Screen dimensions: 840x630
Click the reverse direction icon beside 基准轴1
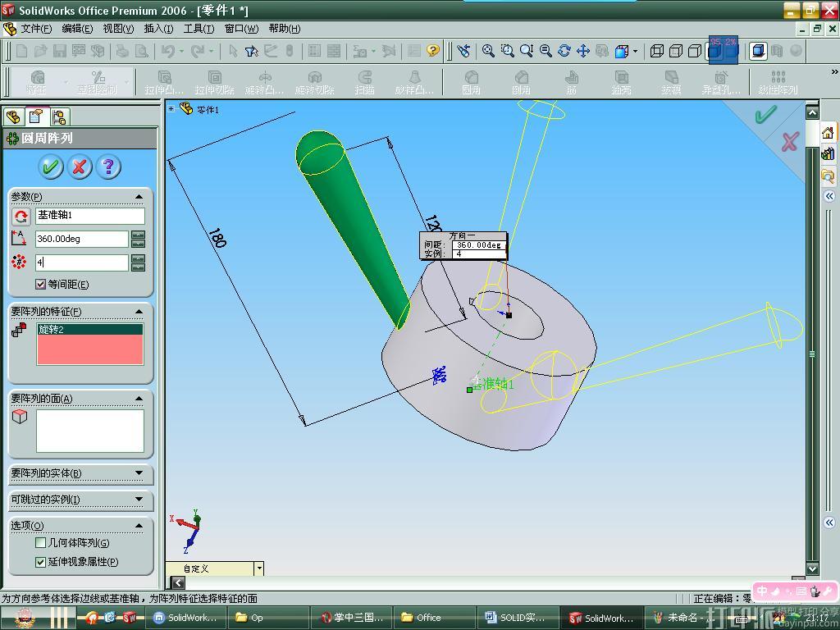(x=21, y=217)
